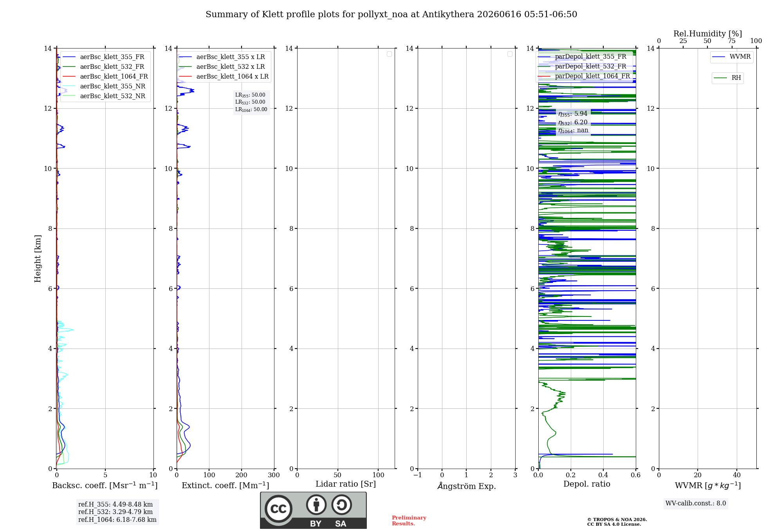Click the η532: 6.20 annotation
The height and width of the screenshot is (532, 783).
[573, 122]
